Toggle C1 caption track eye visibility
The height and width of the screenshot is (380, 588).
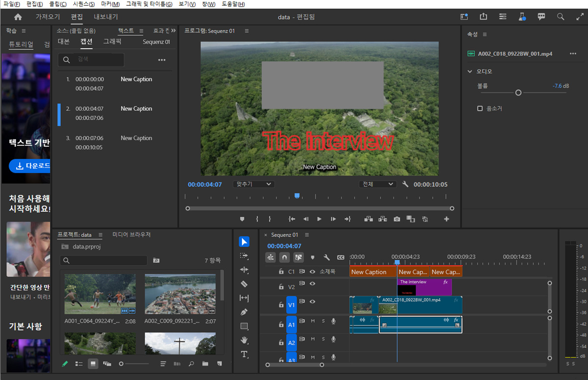(x=312, y=271)
